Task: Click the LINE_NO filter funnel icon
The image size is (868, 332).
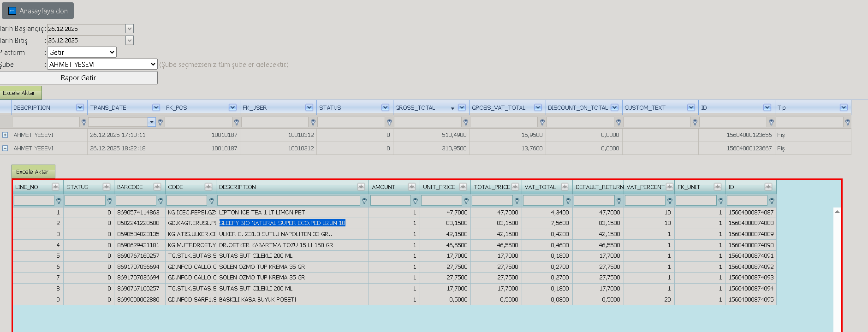Action: 59,201
